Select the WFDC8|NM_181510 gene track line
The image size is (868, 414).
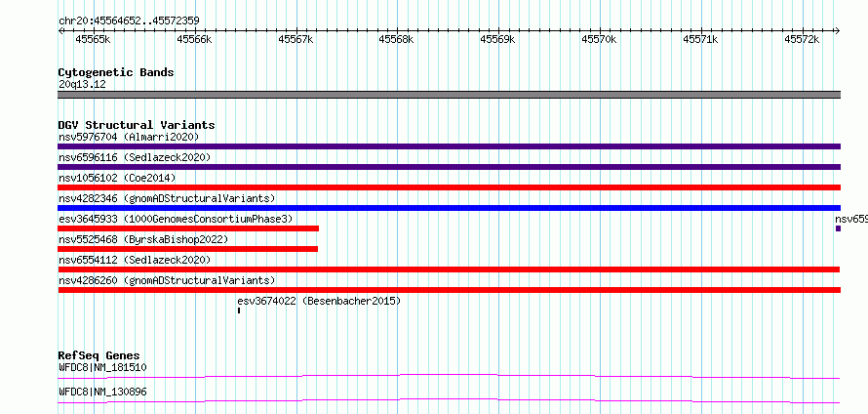pos(449,376)
